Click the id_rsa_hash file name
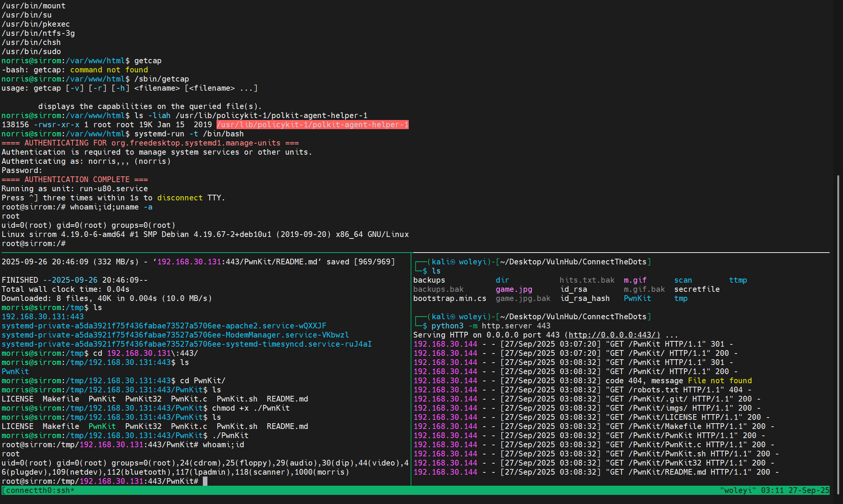 (584, 298)
